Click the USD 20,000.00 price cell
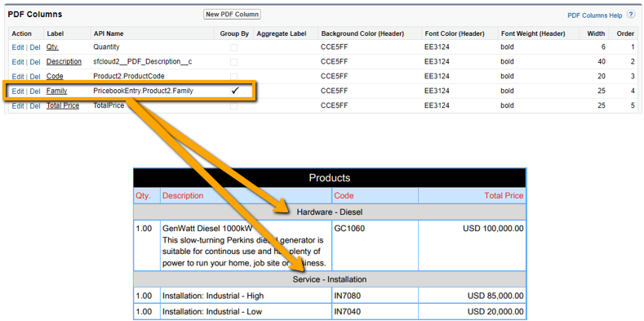This screenshot has width=644, height=321. (x=472, y=311)
